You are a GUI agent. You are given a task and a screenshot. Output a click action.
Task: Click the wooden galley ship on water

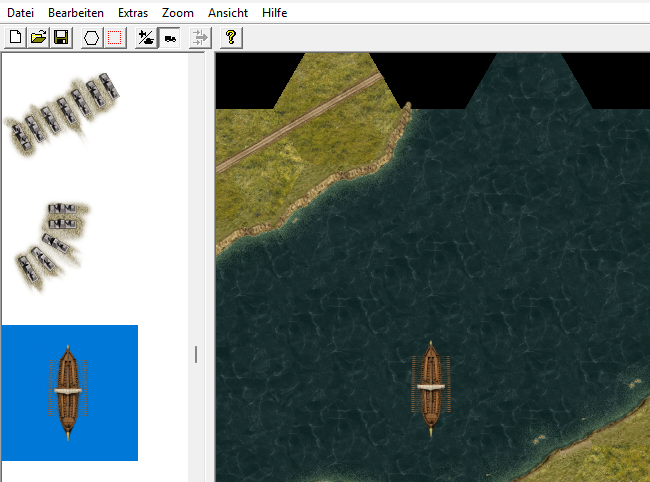click(431, 388)
